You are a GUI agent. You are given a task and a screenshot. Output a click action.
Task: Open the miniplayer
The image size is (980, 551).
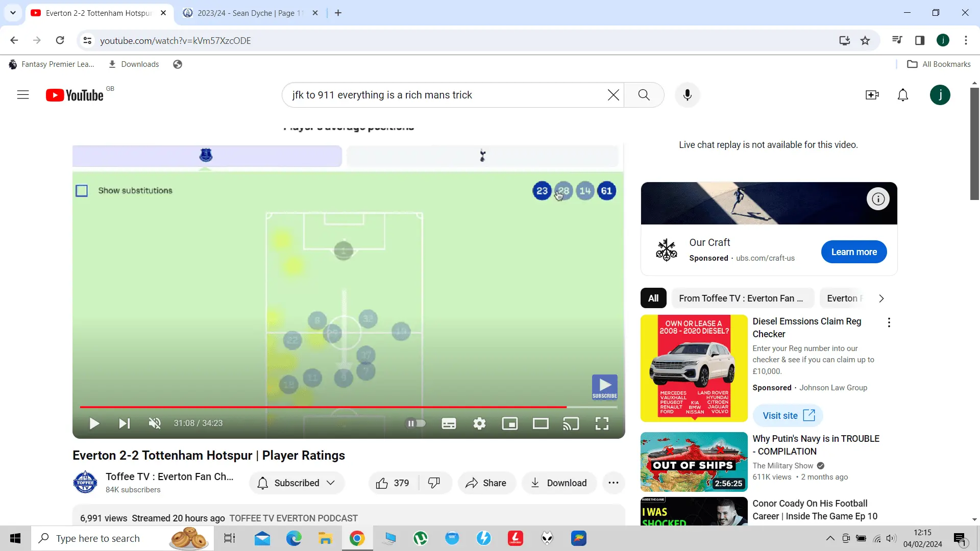tap(510, 423)
